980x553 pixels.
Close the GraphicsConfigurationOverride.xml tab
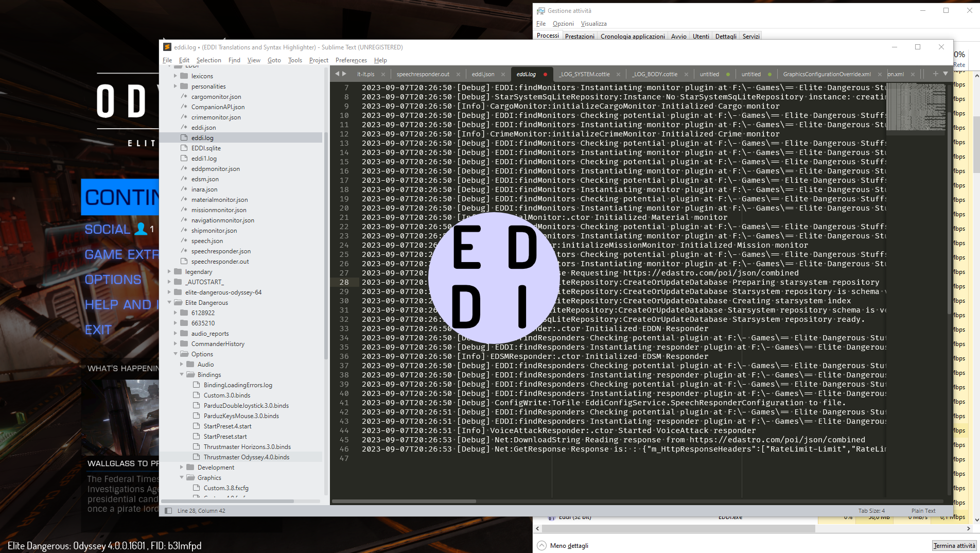pos(880,74)
